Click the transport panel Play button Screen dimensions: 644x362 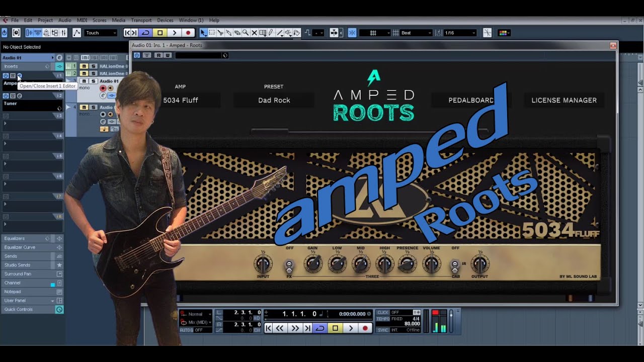pos(351,328)
